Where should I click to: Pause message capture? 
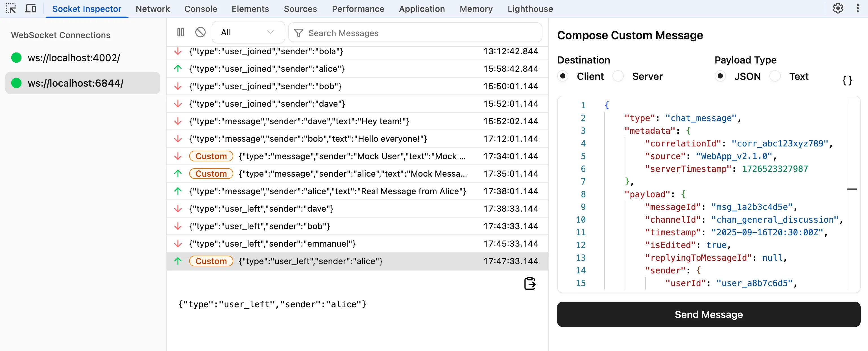point(181,32)
